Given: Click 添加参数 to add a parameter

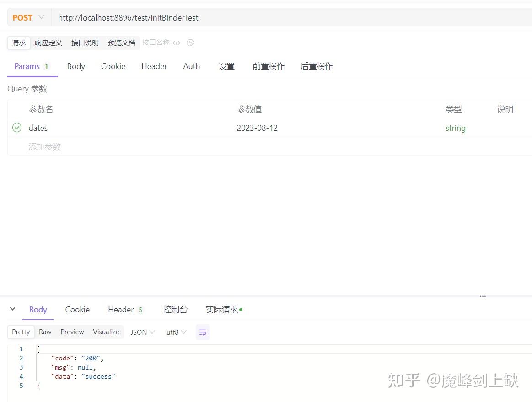Looking at the screenshot, I should point(44,146).
